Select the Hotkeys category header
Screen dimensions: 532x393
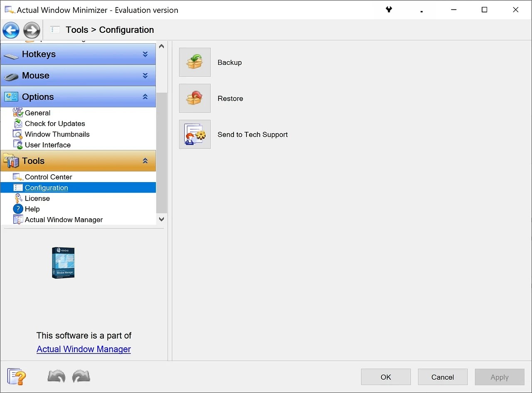click(x=39, y=54)
